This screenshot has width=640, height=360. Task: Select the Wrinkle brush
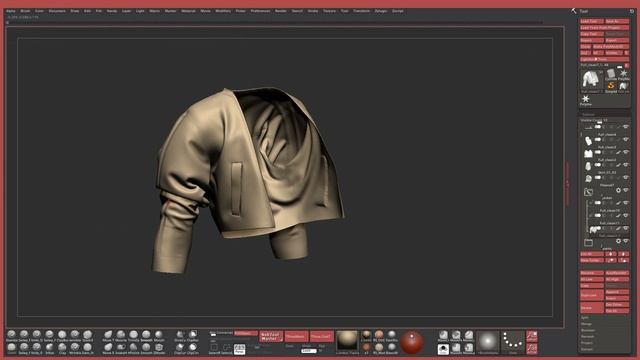[x=75, y=348]
